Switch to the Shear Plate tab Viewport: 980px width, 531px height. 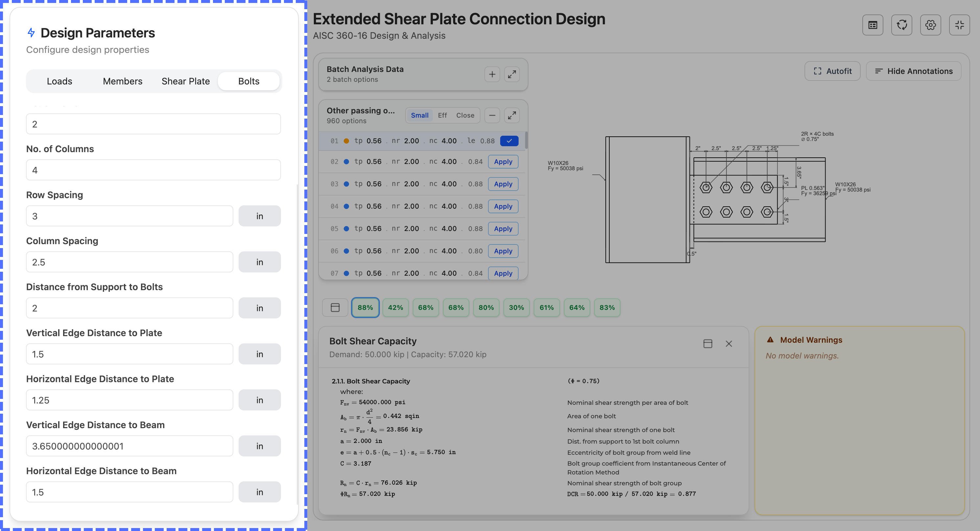pos(186,81)
